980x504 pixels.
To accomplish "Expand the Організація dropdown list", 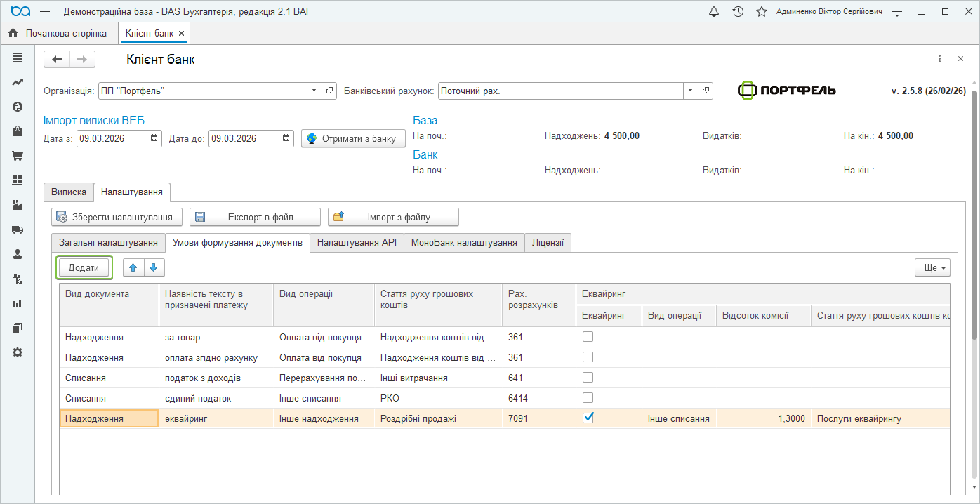I will point(314,91).
